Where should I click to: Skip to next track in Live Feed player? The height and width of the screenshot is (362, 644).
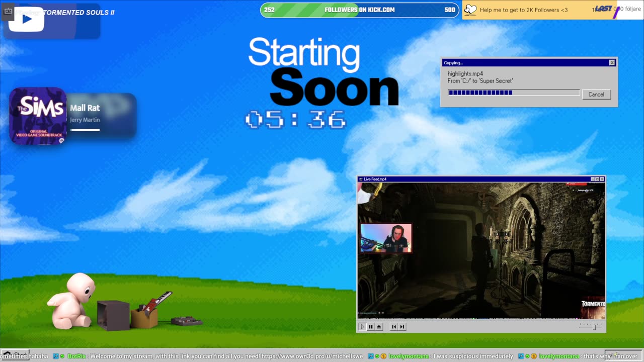point(402,327)
